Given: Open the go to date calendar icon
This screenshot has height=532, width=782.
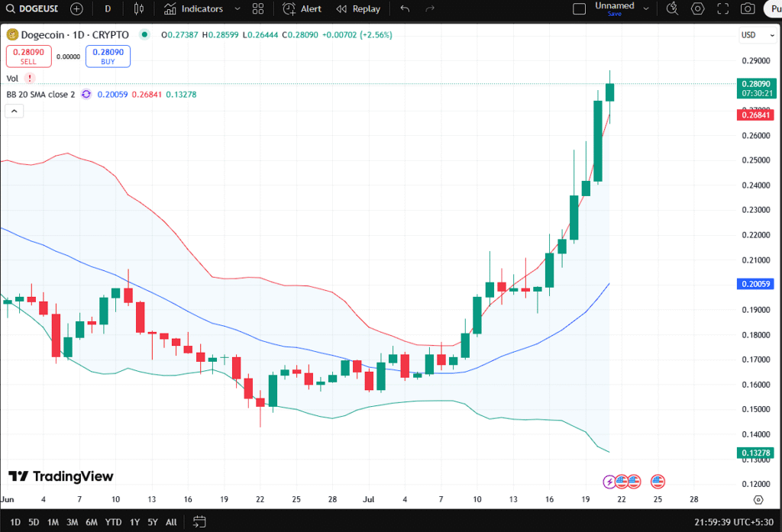Looking at the screenshot, I should point(199,522).
